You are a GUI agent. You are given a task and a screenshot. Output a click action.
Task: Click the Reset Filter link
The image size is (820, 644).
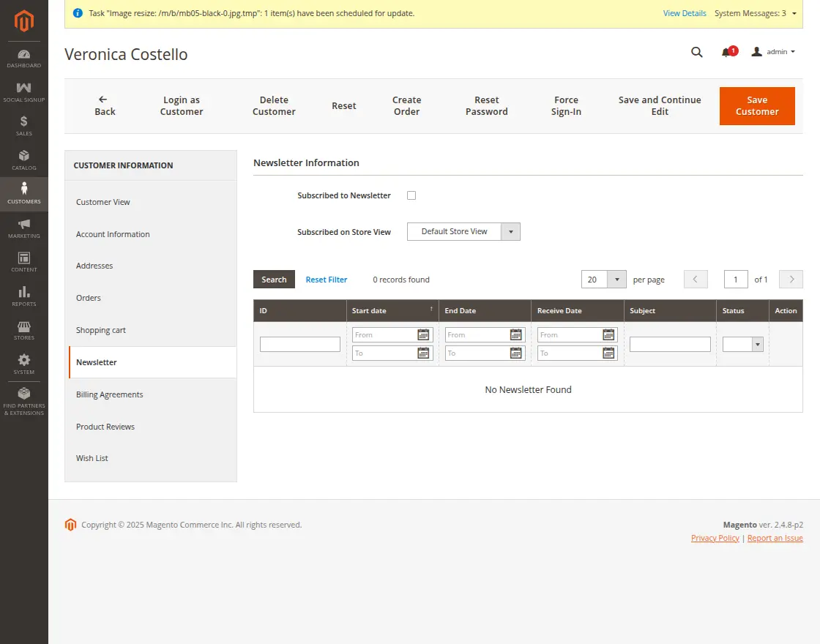click(327, 280)
